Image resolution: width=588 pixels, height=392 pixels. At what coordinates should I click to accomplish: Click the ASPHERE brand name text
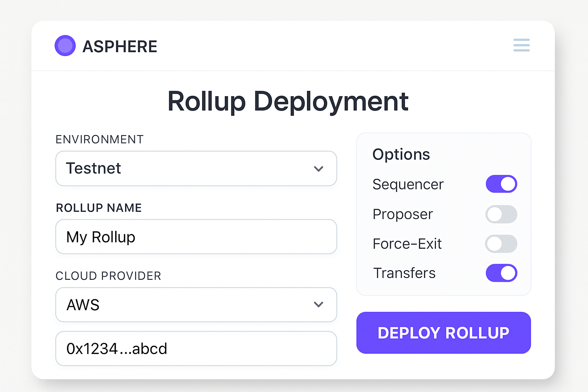click(x=120, y=46)
